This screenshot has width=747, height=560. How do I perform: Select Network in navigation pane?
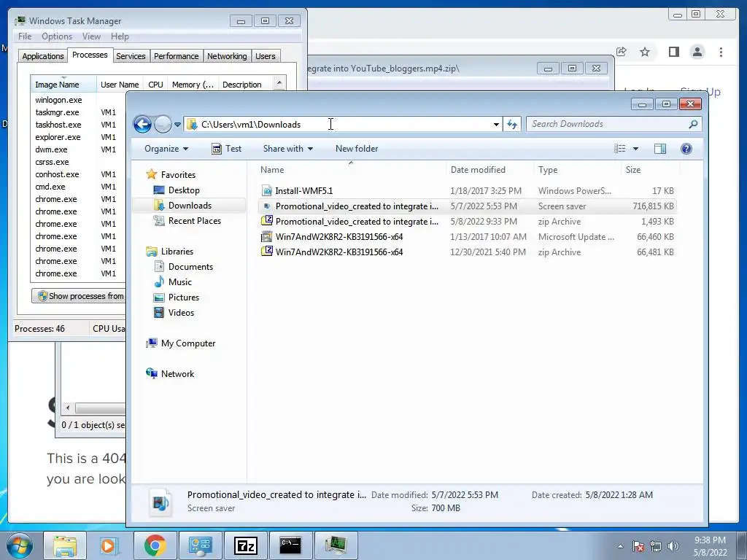(170, 374)
